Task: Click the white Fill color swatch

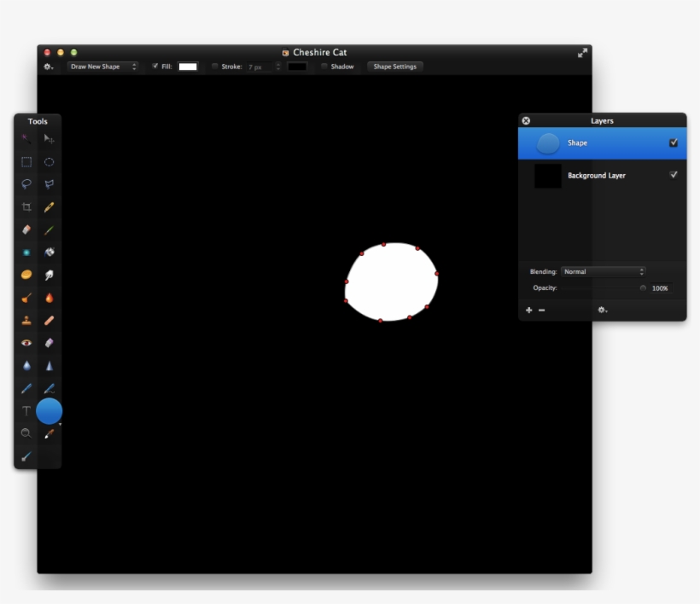Action: (188, 67)
